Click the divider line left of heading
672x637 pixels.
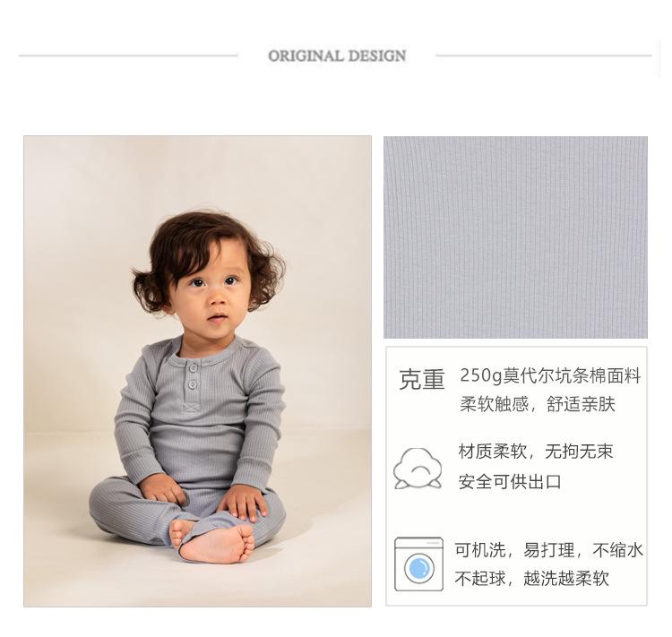pyautogui.click(x=128, y=56)
